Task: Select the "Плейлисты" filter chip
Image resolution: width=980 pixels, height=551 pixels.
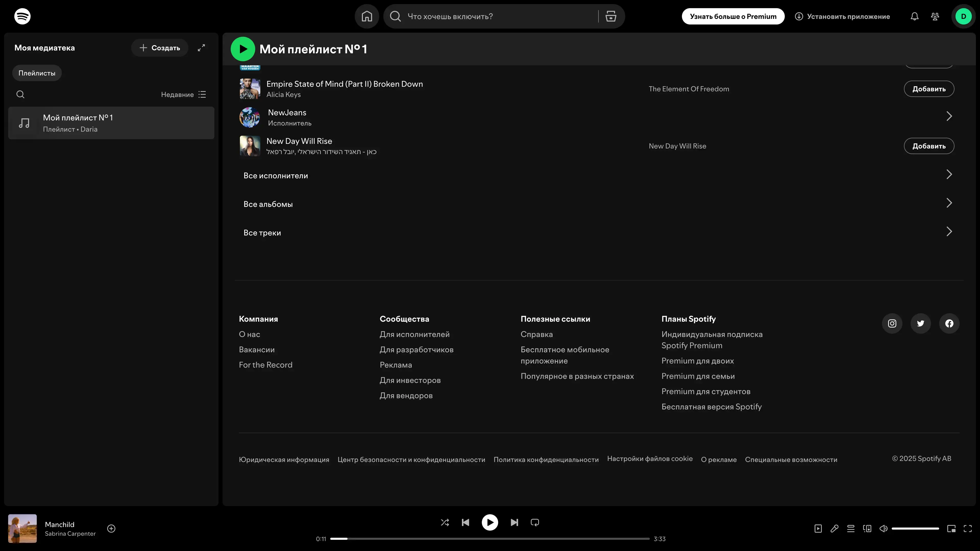Action: pos(37,73)
